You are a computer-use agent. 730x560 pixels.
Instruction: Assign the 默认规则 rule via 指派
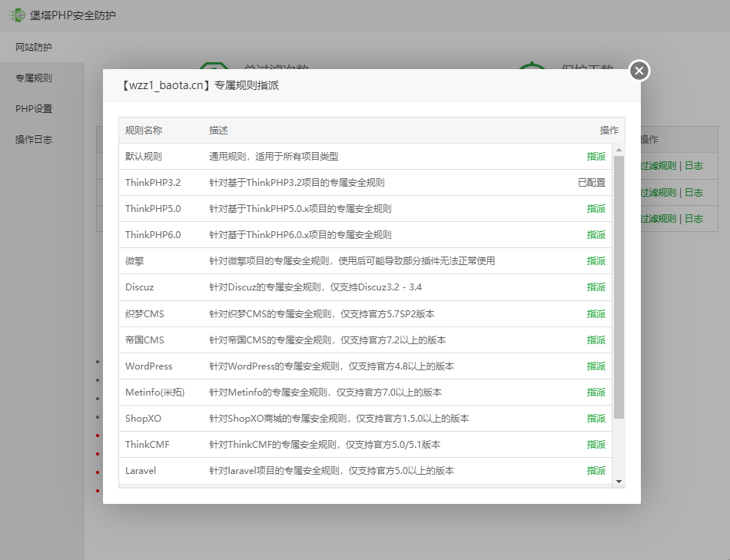coord(596,157)
